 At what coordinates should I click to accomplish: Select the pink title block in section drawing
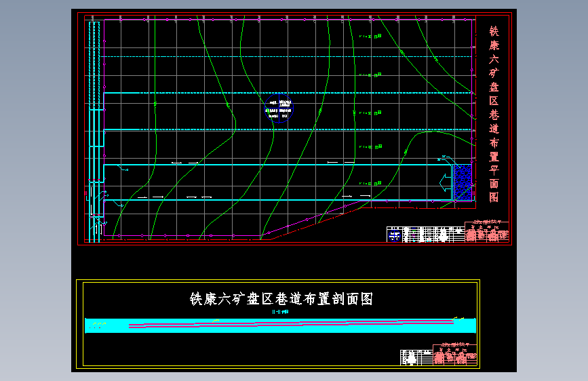[455, 355]
